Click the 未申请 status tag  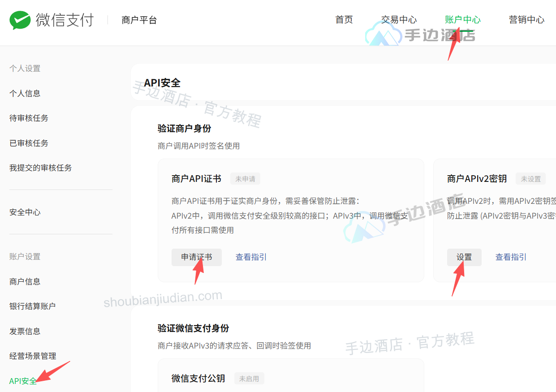[x=245, y=179]
